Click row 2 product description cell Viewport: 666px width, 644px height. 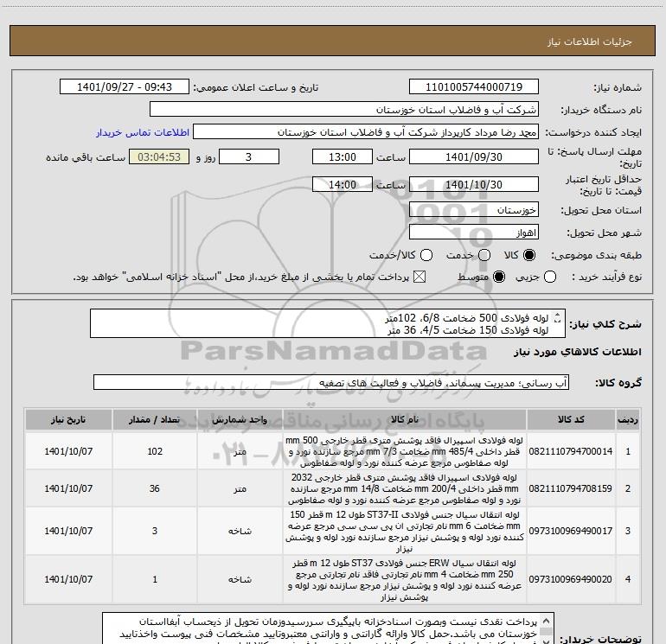tap(405, 488)
